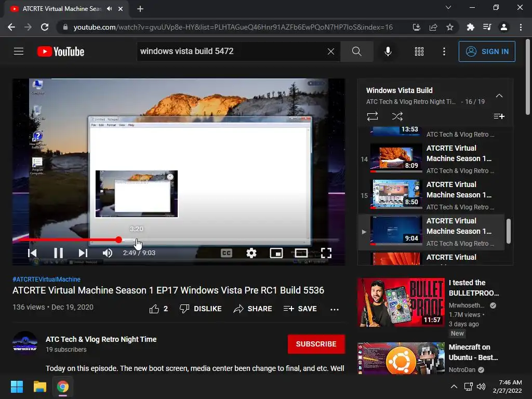Viewport: 532px width, 399px height.
Task: Open #ATCRTEVirtualMachine hashtag link
Action: point(46,279)
